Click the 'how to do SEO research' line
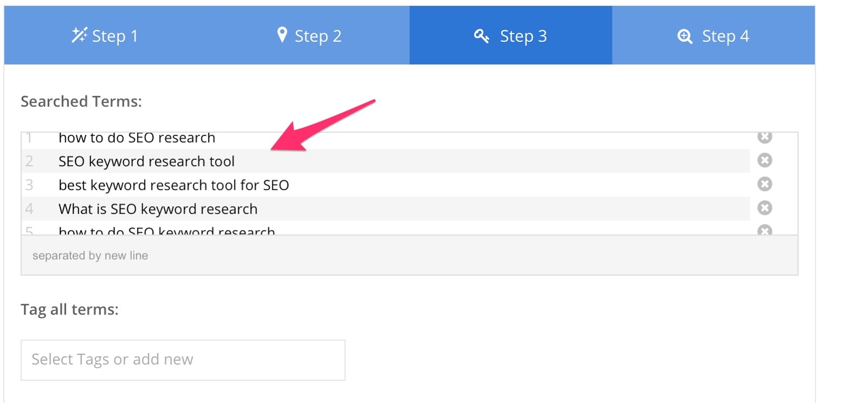Image resolution: width=868 pixels, height=403 pixels. pos(137,138)
